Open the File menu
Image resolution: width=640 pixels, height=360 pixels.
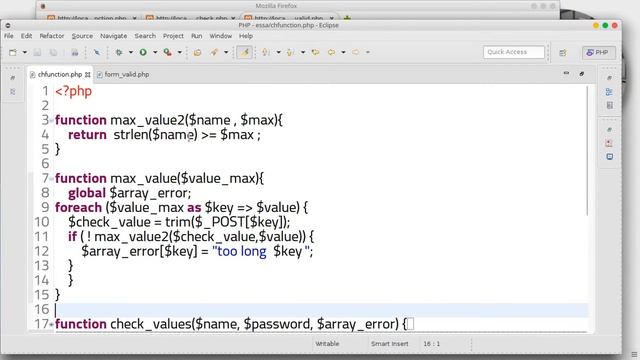pyautogui.click(x=9, y=36)
